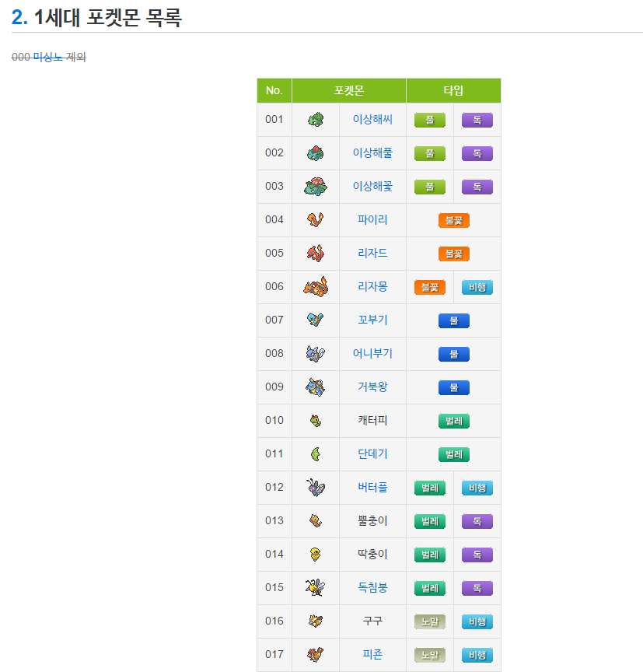
Task: Click the 단데기 sprite in row 011
Action: pos(316,454)
